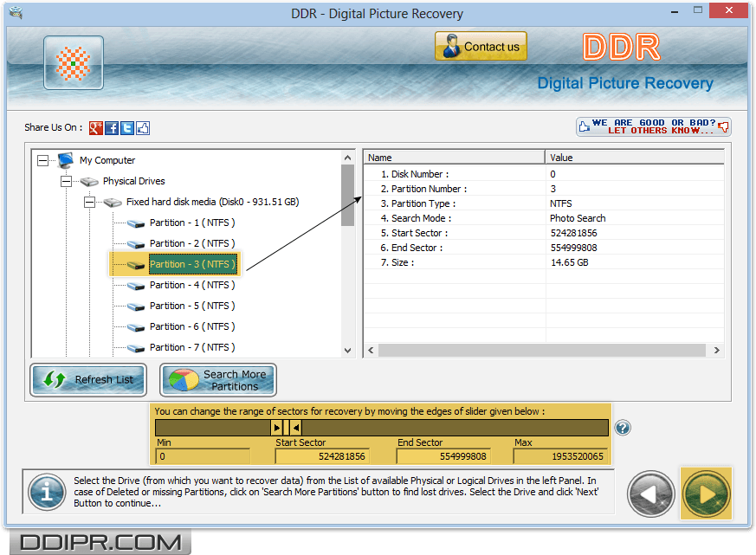The width and height of the screenshot is (756, 555).
Task: Click the '1. Disk Number :' row
Action: (x=544, y=174)
